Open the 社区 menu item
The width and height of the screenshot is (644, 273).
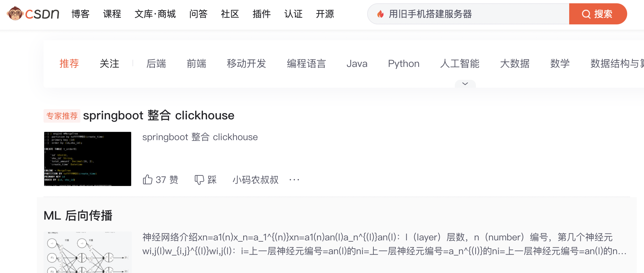point(230,14)
